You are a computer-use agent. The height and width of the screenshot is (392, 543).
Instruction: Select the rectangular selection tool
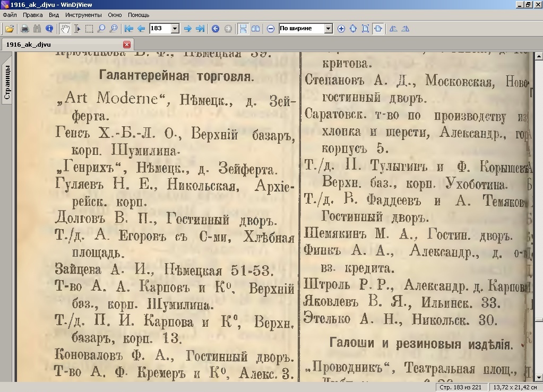pyautogui.click(x=89, y=29)
